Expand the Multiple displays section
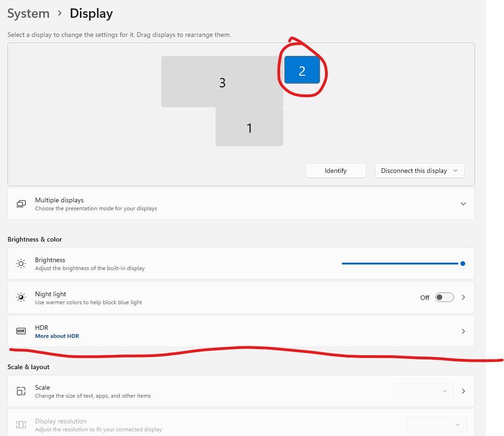 (463, 204)
